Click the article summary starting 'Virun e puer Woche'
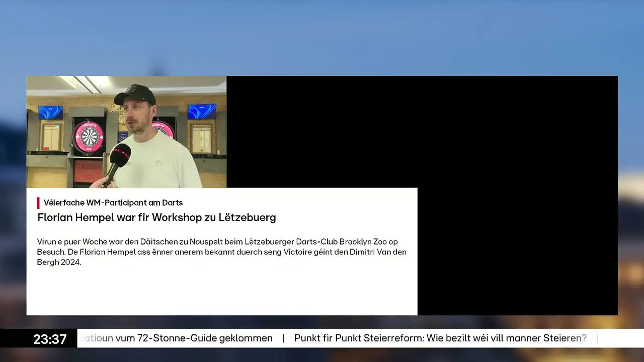The height and width of the screenshot is (362, 644). 221,252
